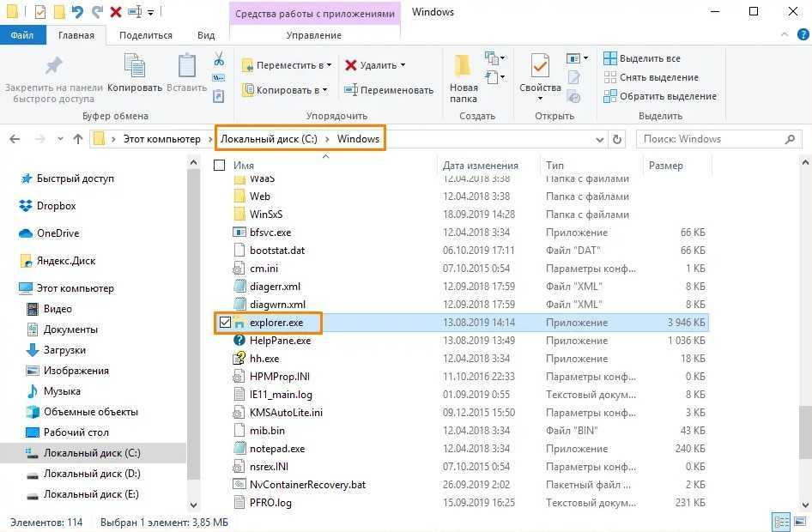Uncheck the explorer.exe file checkbox
The image size is (812, 532).
point(225,323)
